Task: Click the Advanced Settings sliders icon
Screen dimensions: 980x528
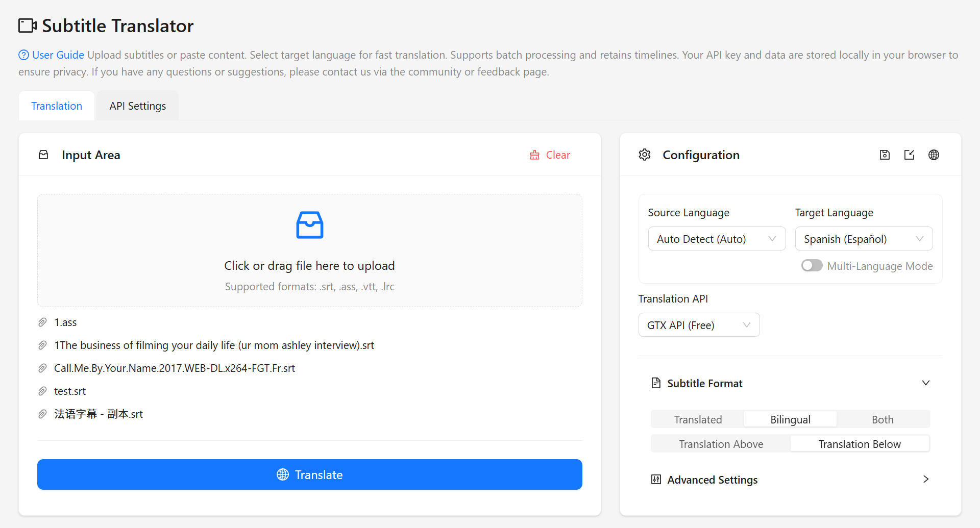Action: pos(656,479)
